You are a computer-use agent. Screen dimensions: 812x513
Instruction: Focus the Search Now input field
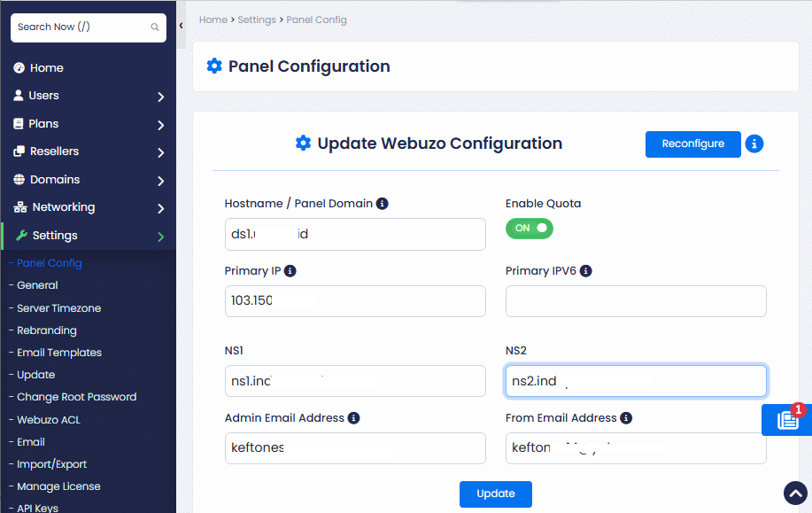coord(89,27)
